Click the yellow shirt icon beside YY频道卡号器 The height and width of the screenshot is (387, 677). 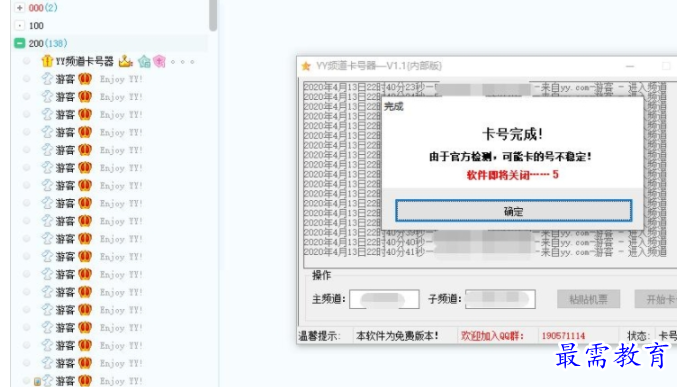[47, 61]
